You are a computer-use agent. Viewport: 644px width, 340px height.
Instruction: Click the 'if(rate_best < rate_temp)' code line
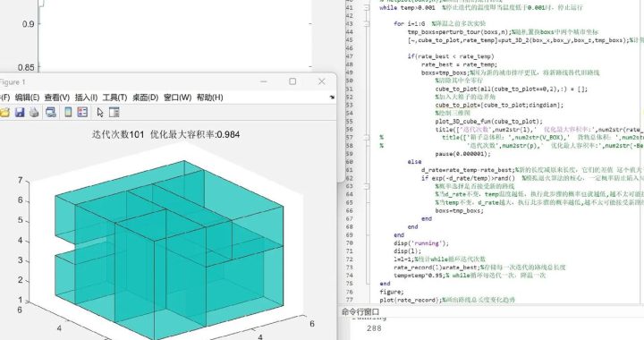pyautogui.click(x=451, y=56)
